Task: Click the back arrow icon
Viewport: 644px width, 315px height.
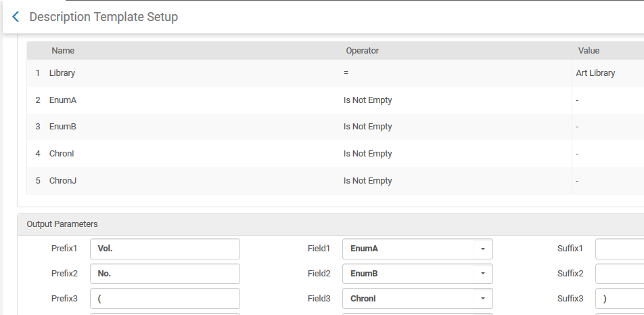Action: (x=16, y=17)
